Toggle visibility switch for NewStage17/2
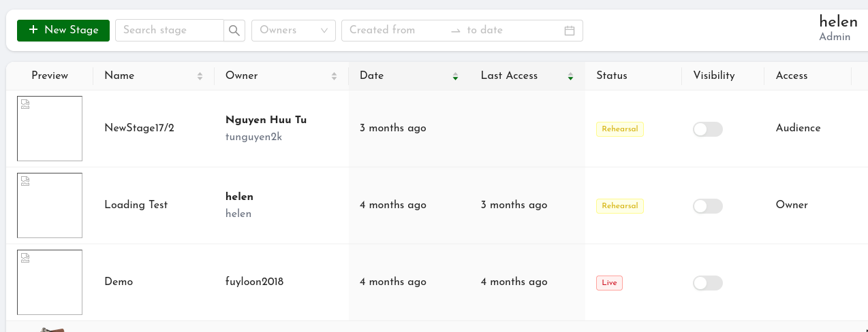The height and width of the screenshot is (332, 868). click(707, 129)
